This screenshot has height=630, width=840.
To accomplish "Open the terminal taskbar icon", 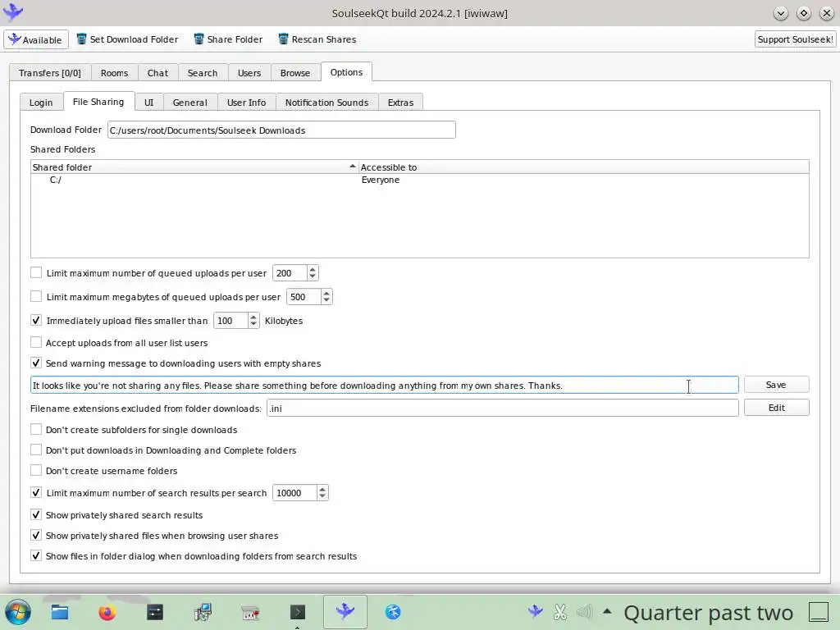I will (297, 612).
